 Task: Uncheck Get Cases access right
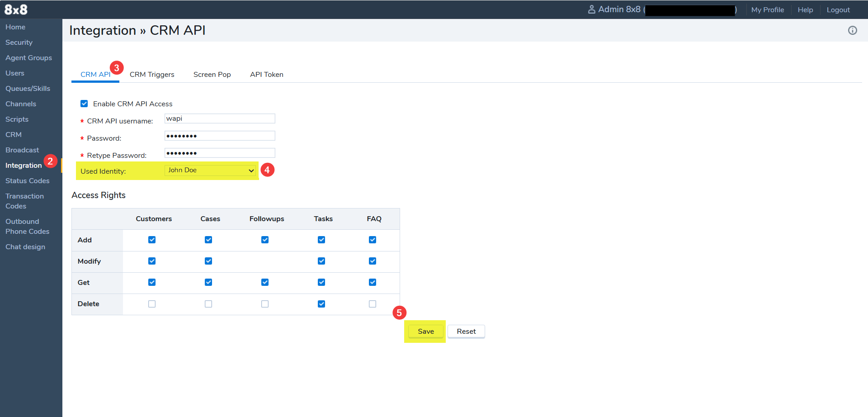click(x=208, y=282)
